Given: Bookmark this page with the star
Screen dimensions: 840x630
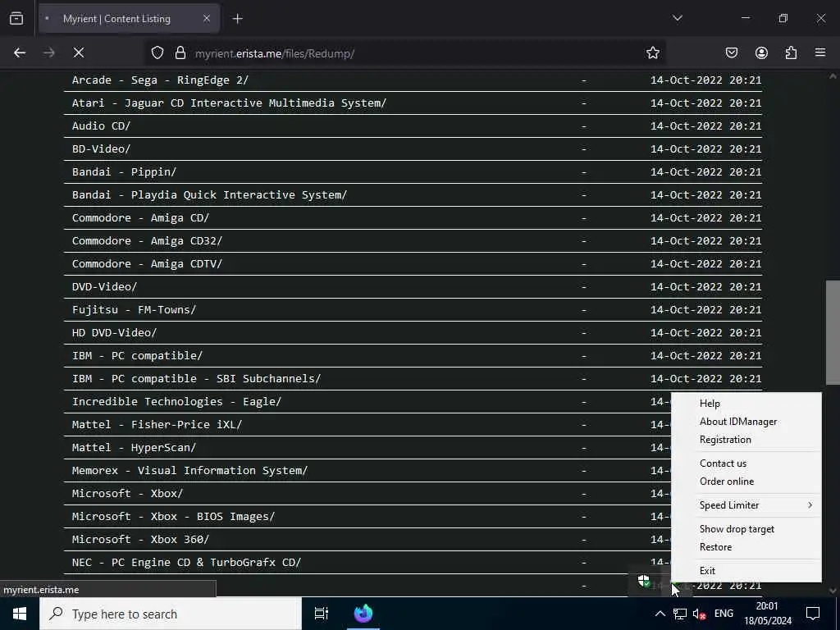Looking at the screenshot, I should [652, 53].
